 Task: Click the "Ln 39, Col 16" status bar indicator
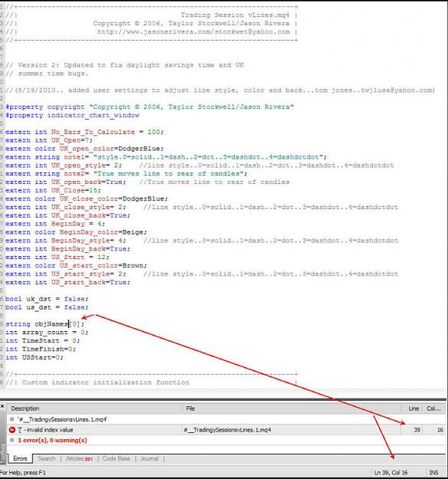pos(390,473)
